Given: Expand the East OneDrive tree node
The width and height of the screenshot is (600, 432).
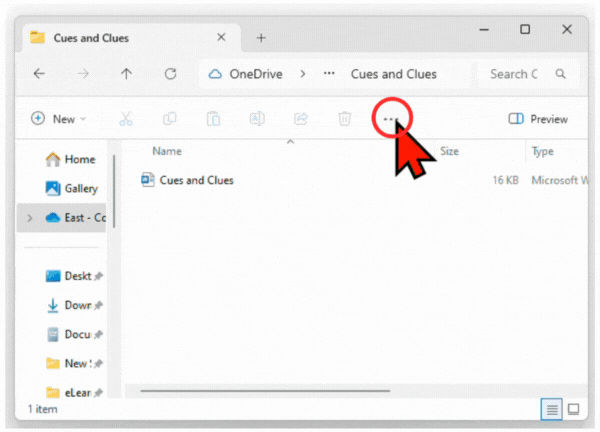Looking at the screenshot, I should point(29,218).
